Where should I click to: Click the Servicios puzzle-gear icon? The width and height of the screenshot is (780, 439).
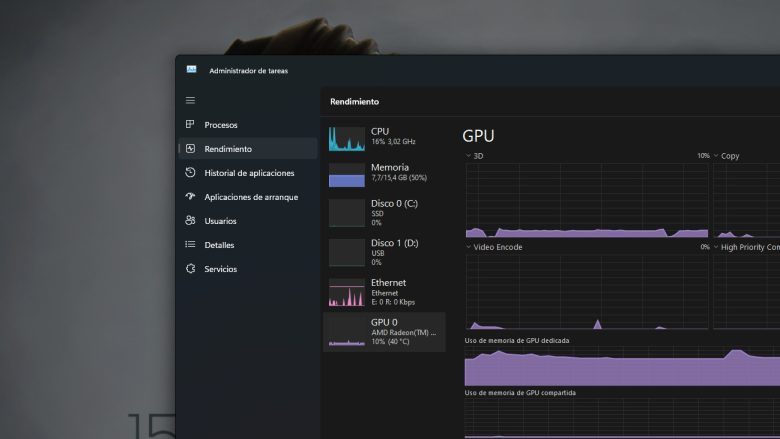click(x=190, y=269)
